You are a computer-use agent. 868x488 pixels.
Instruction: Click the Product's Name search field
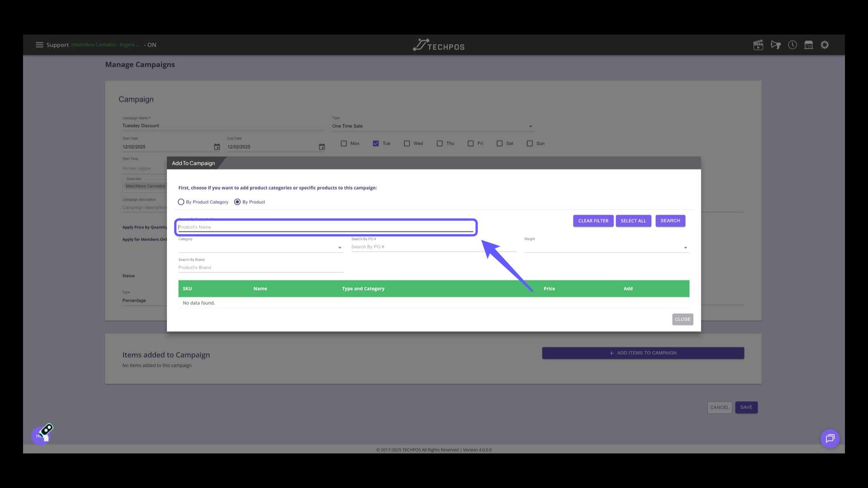(325, 227)
